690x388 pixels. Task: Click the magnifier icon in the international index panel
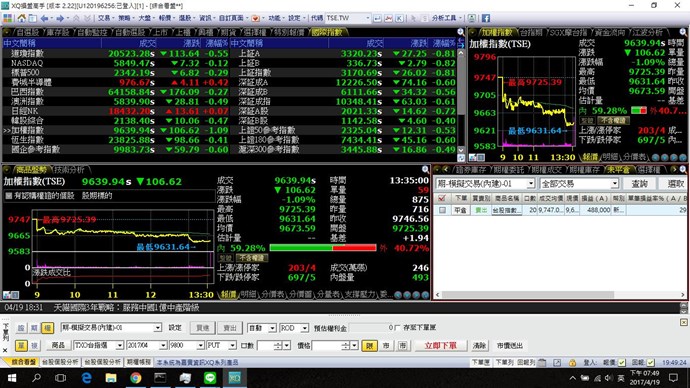tap(460, 32)
